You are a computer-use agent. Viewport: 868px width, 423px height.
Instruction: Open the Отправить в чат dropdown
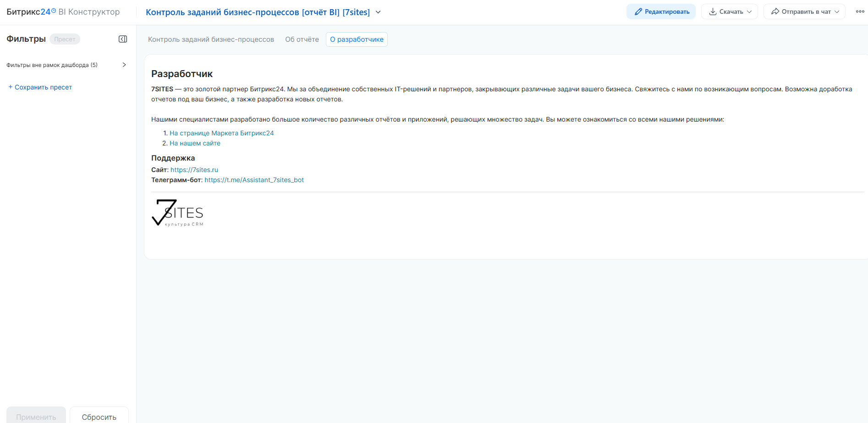(x=804, y=11)
